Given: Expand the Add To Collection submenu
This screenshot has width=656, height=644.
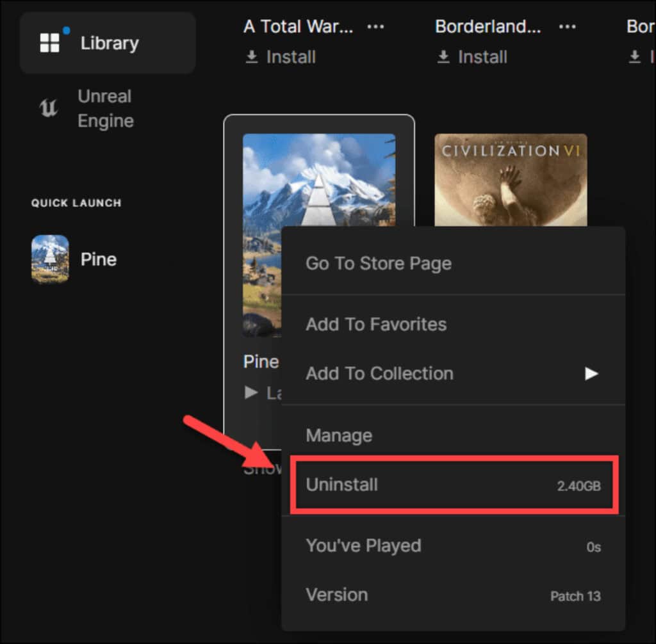Looking at the screenshot, I should 590,373.
